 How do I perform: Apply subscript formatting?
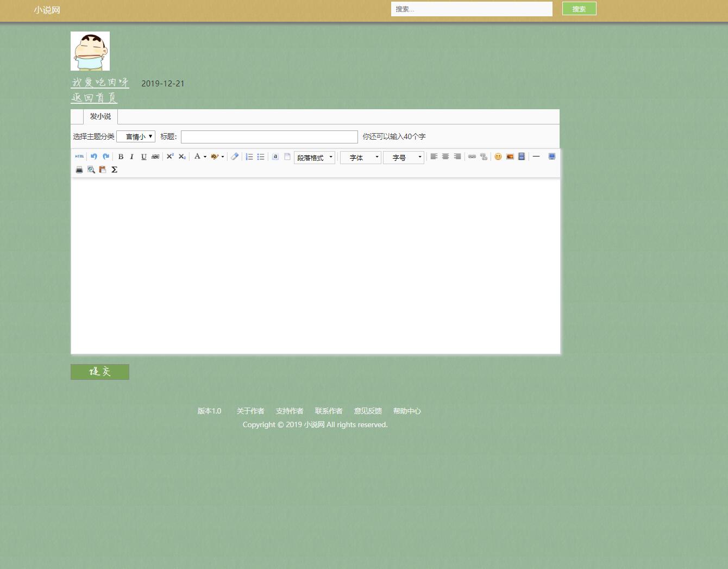point(182,157)
